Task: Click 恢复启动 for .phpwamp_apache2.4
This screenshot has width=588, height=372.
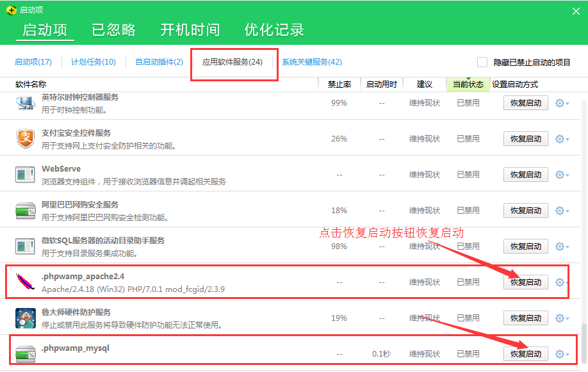Action: click(526, 282)
